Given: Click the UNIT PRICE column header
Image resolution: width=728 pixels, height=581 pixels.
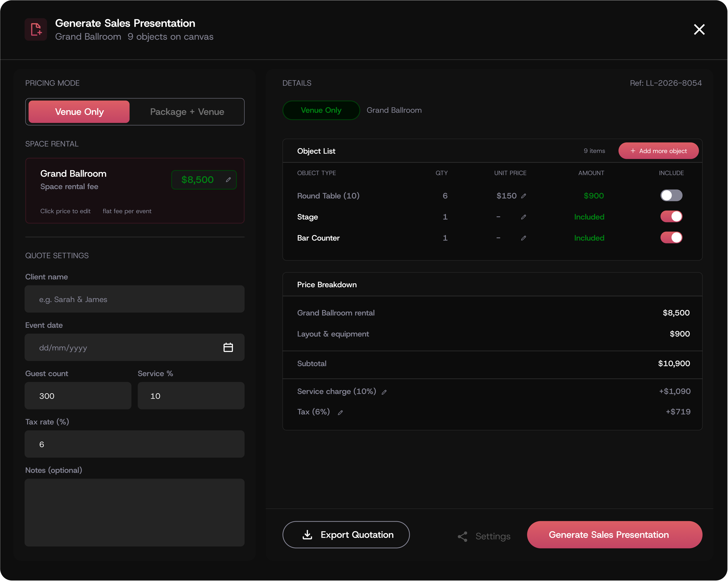Looking at the screenshot, I should tap(510, 173).
